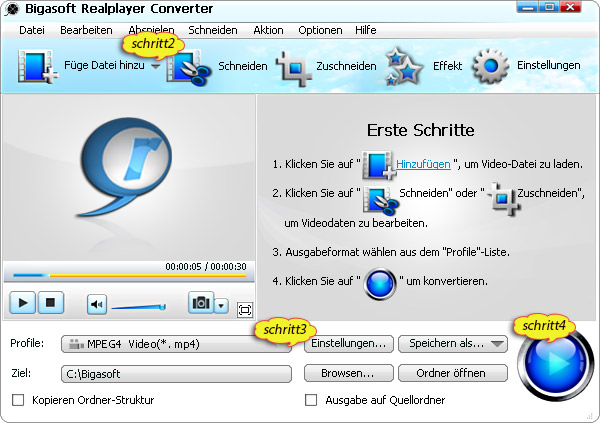Click the Zuschneiden icon in Erste Schritte
The height and width of the screenshot is (423, 600).
[x=503, y=198]
